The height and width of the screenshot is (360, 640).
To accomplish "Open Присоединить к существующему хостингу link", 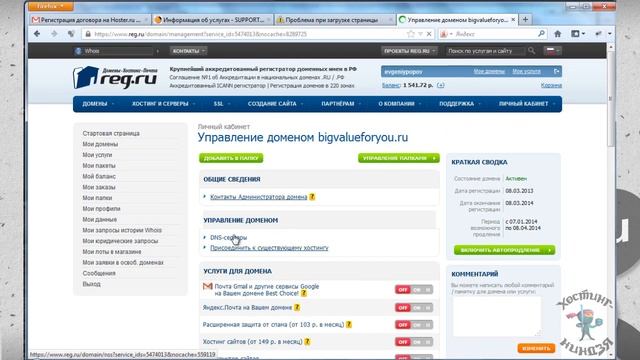I will pyautogui.click(x=269, y=248).
